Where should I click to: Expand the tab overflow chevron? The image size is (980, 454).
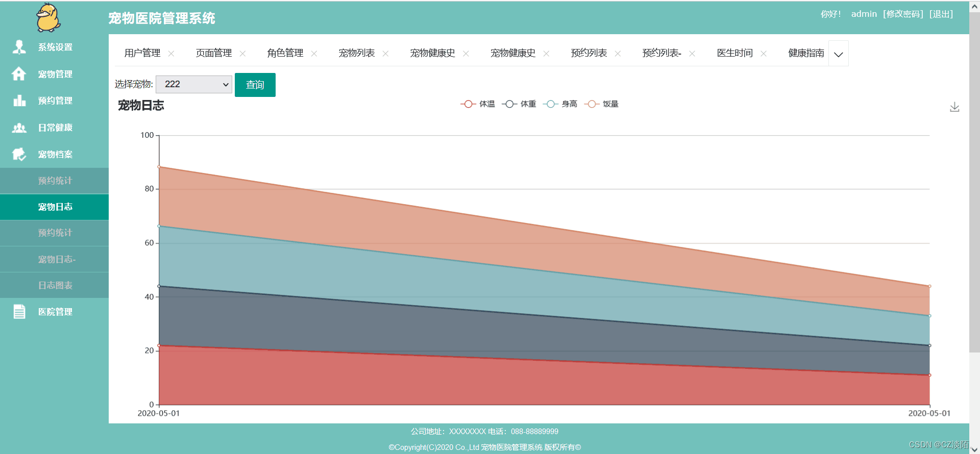point(838,54)
